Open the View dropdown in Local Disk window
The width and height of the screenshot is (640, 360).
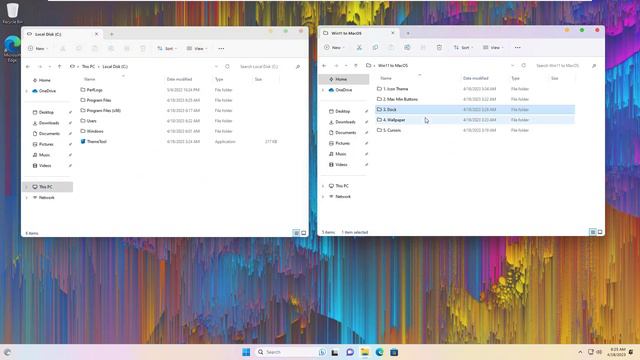point(197,49)
